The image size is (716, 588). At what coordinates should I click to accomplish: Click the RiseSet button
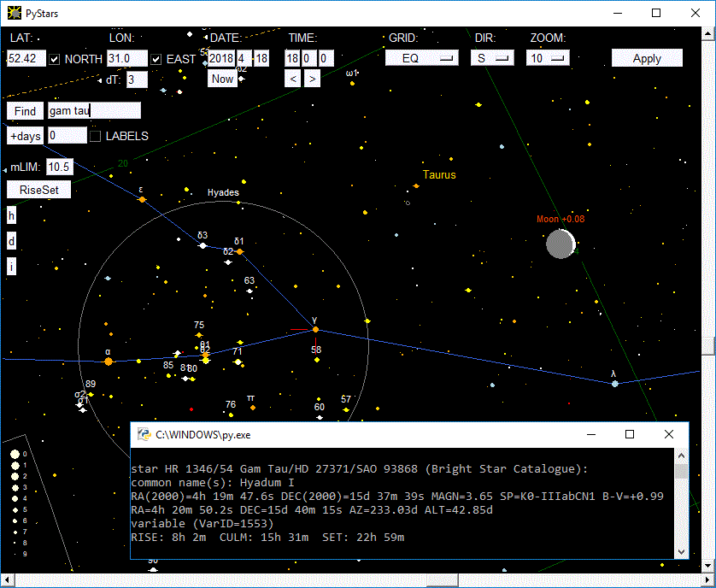(x=38, y=190)
